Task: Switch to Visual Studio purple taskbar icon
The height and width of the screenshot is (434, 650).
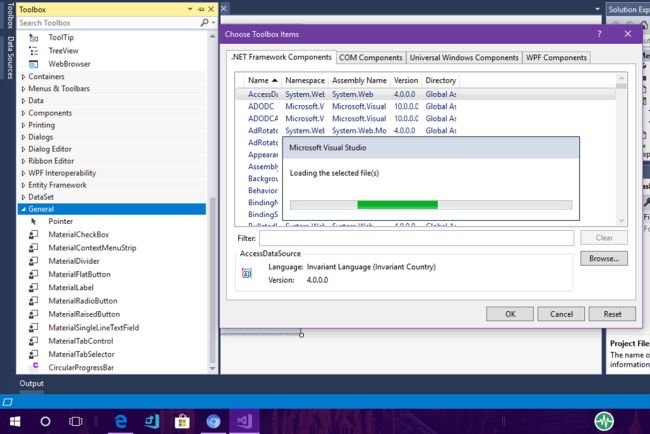Action: point(244,422)
